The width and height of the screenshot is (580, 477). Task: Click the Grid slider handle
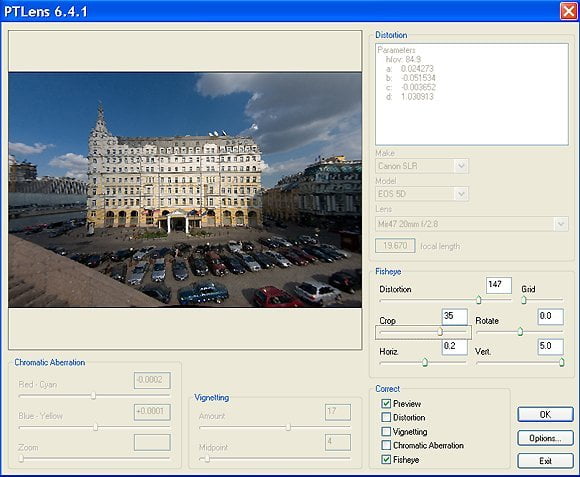pyautogui.click(x=524, y=300)
